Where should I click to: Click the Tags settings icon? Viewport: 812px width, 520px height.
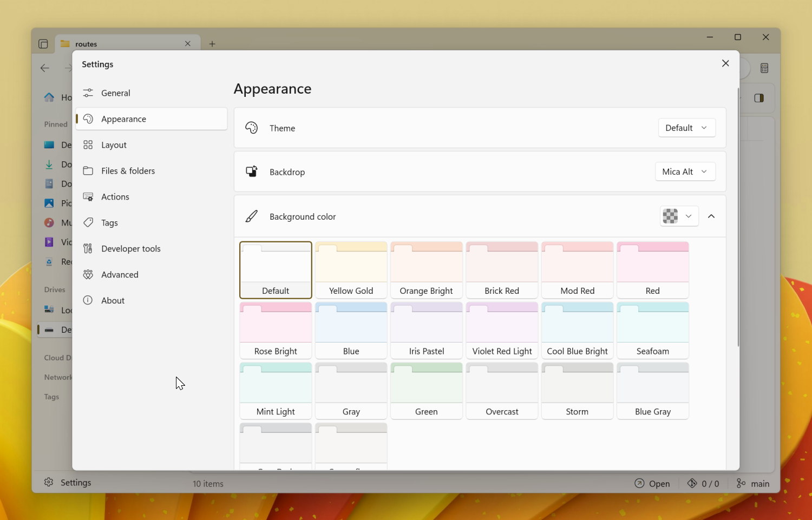pos(88,222)
